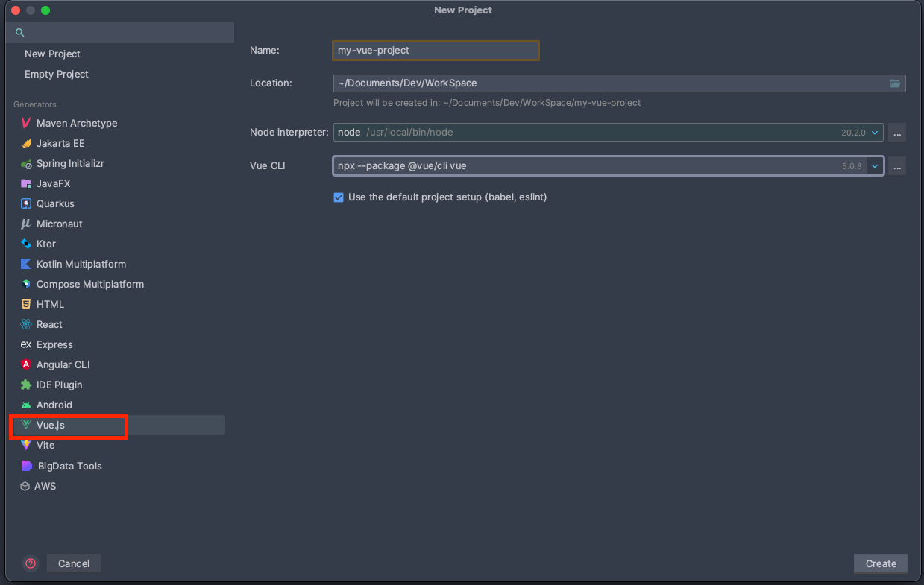This screenshot has height=585, width=924.
Task: Select Compose Multiplatform label text
Action: 90,284
